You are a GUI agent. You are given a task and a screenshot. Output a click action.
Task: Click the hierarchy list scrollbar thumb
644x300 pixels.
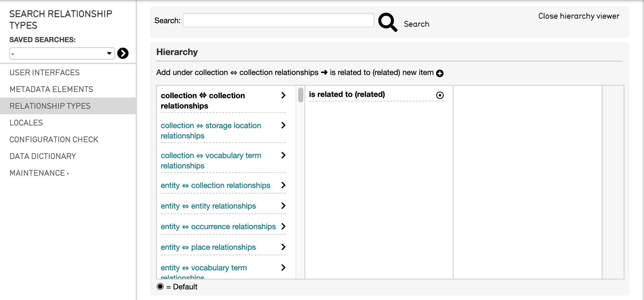(300, 95)
